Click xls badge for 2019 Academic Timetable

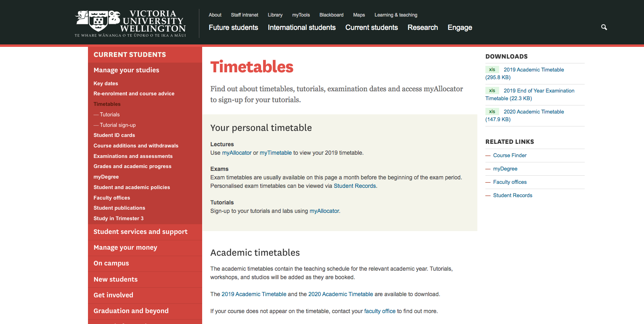click(492, 69)
